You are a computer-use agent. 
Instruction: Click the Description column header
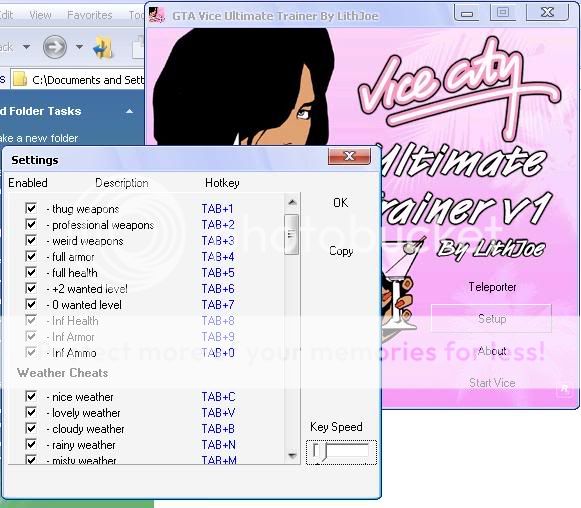coord(122,183)
